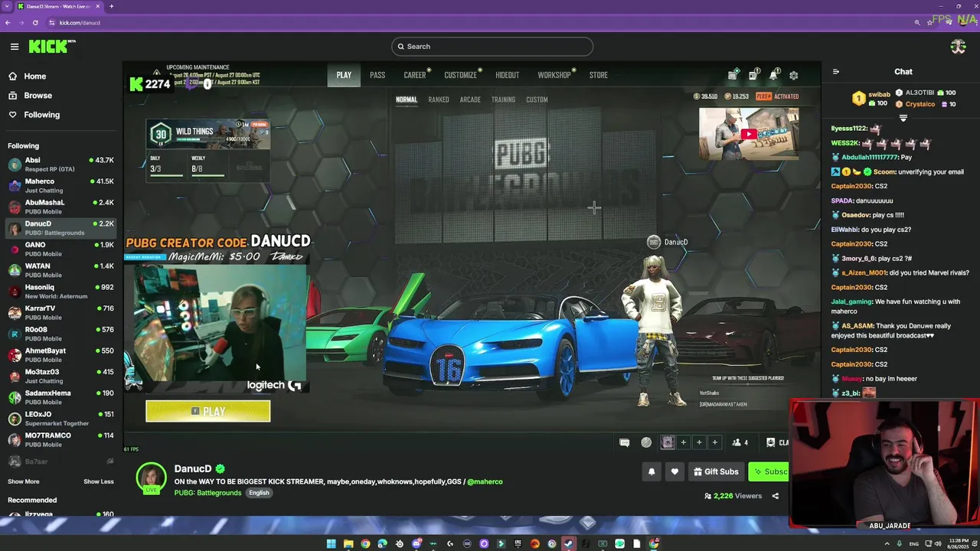The height and width of the screenshot is (551, 980).
Task: Open the @maherco mention link
Action: pyautogui.click(x=485, y=482)
